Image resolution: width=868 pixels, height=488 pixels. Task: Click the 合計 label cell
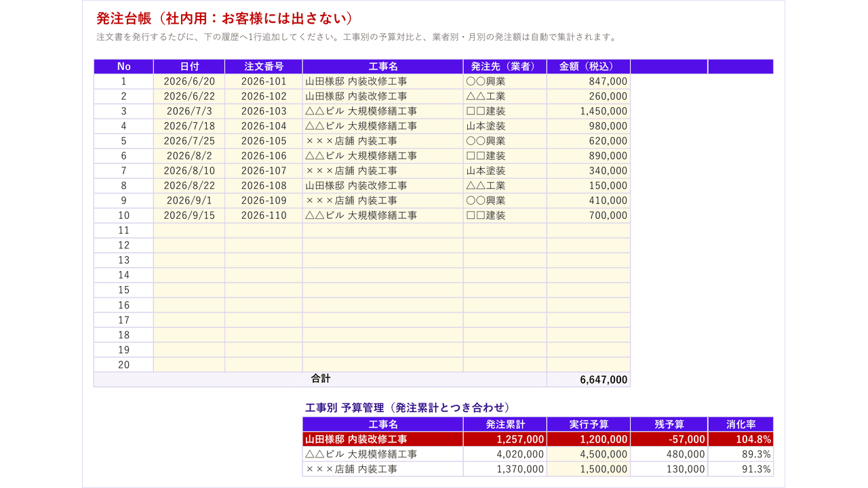[x=320, y=380]
